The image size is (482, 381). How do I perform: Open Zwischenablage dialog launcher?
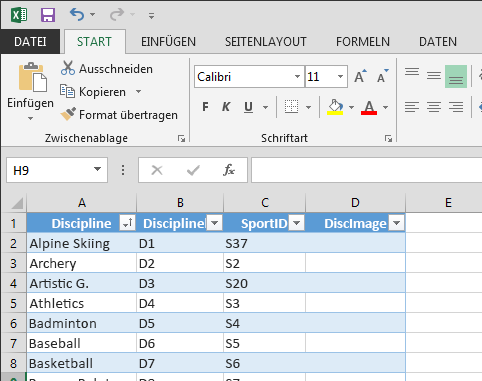181,138
